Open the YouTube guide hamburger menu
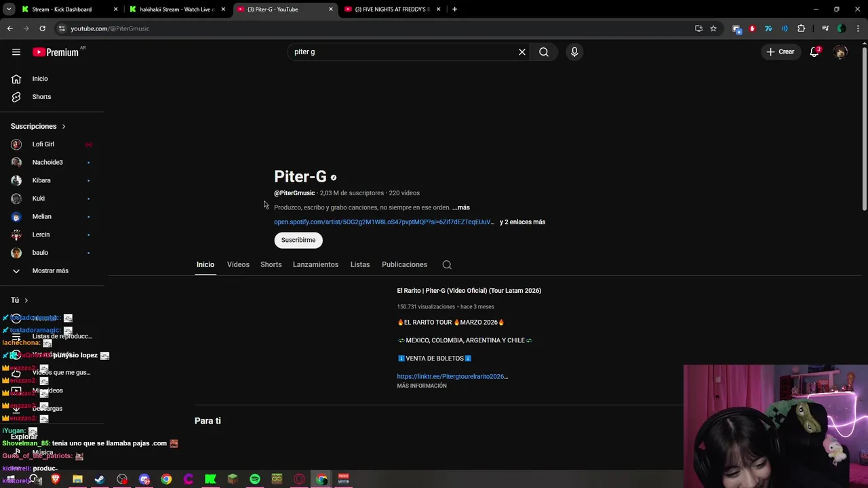 [16, 52]
